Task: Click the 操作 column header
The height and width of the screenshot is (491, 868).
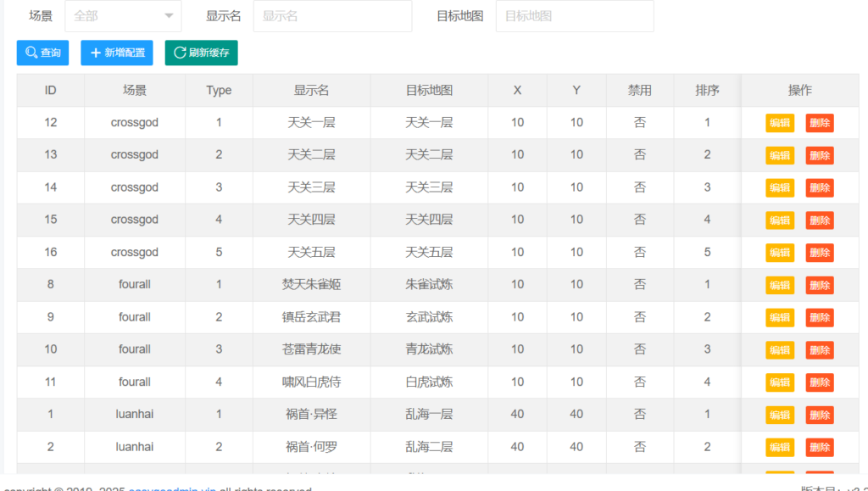Action: [x=800, y=90]
